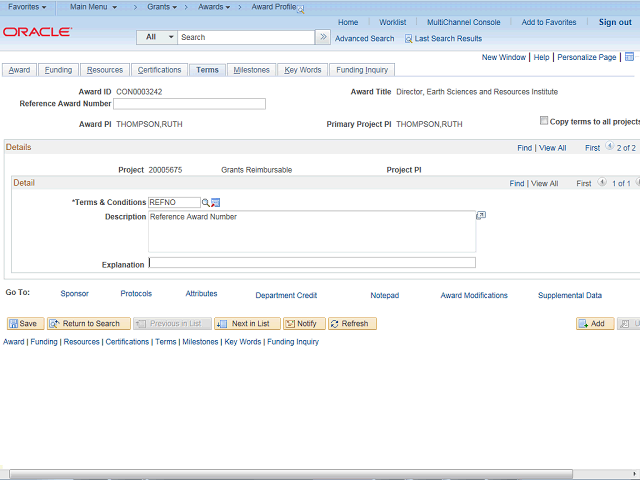Switch to the Award tab
This screenshot has width=640, height=480.
[19, 70]
